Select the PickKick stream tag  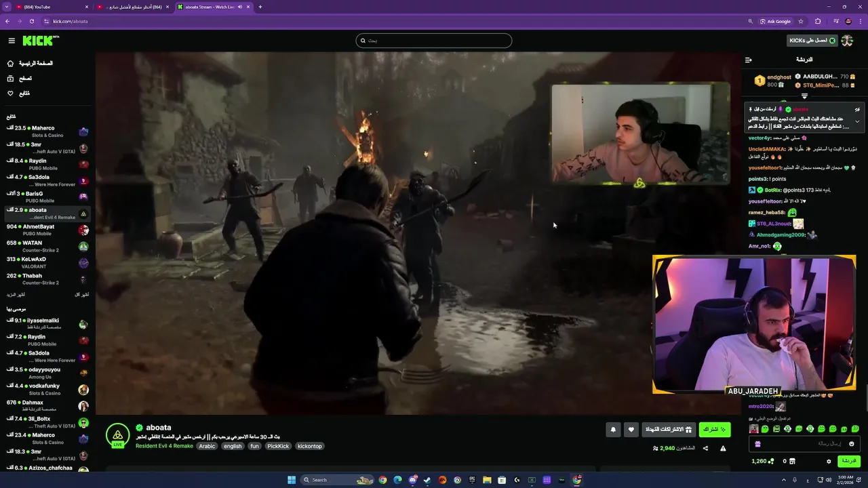tap(278, 446)
